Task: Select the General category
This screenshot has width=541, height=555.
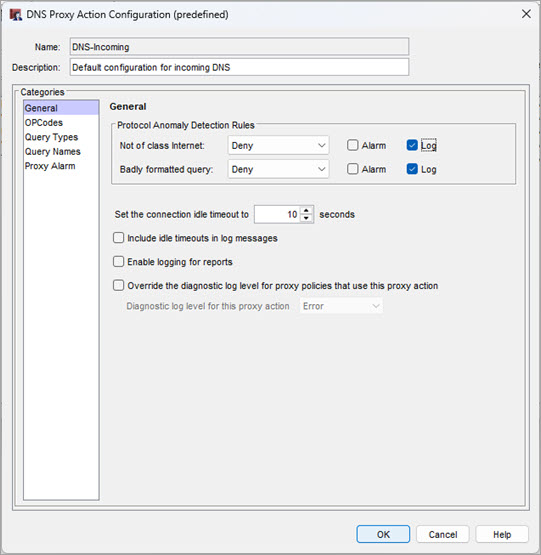Action: pos(61,108)
